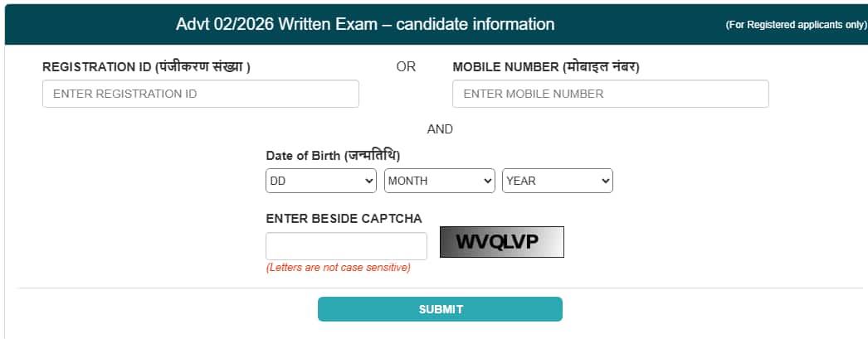Screen dimensions: 868x339
Task: Open the DD day dropdown
Action: [321, 181]
